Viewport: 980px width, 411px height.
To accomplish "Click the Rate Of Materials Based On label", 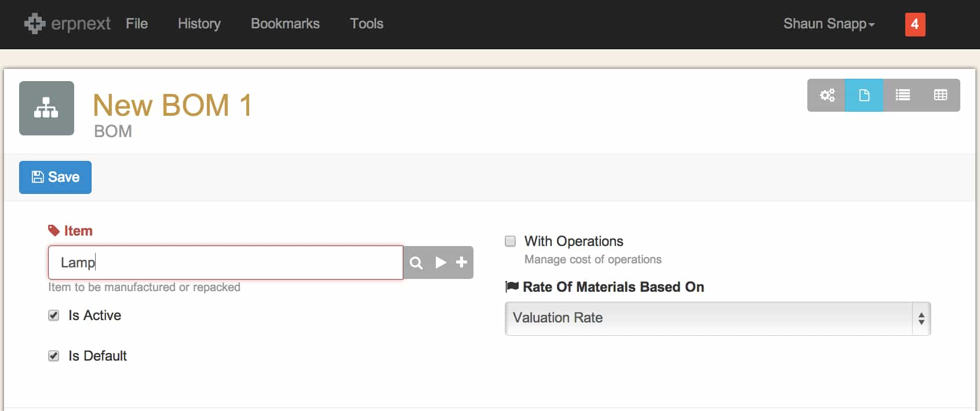I will 613,287.
